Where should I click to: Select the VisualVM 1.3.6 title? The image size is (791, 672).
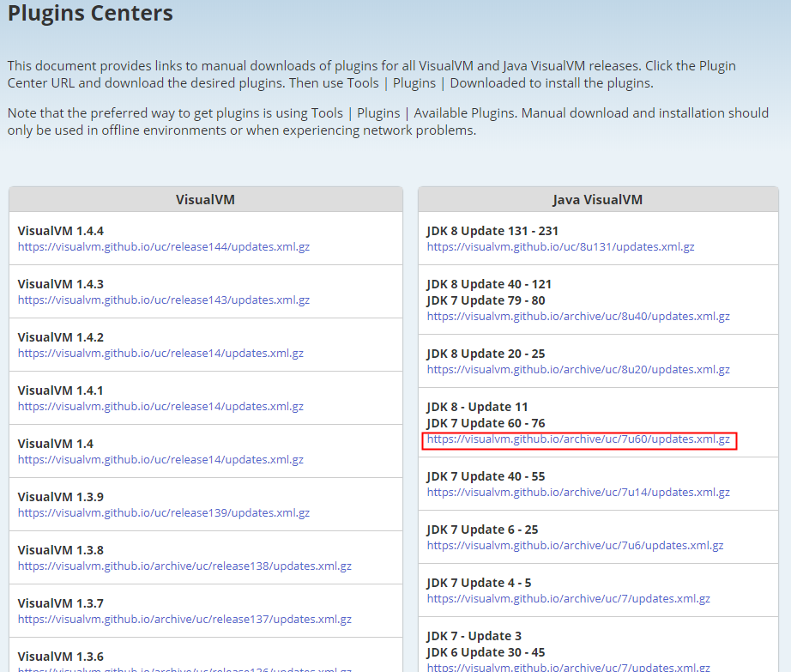pos(61,657)
